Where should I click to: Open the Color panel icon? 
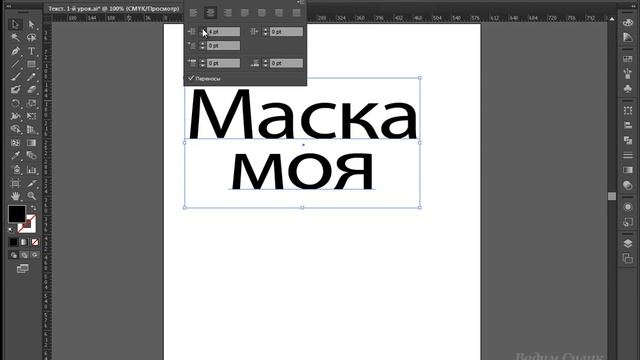(628, 22)
